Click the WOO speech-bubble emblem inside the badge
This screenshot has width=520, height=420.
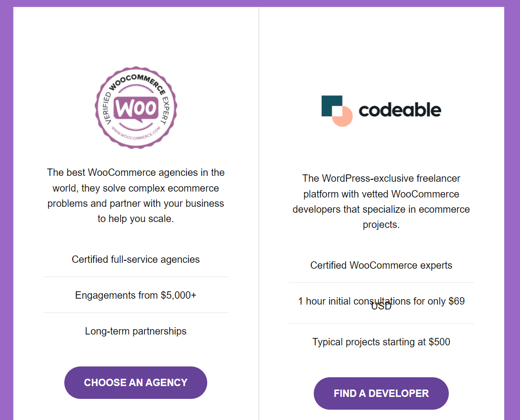pos(136,107)
